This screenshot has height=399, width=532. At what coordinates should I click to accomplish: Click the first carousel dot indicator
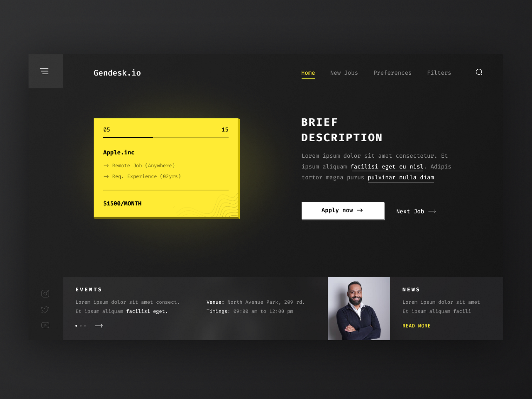75,326
